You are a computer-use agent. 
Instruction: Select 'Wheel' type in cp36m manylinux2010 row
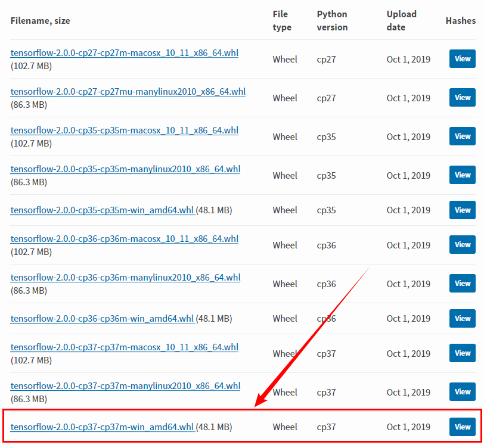[x=285, y=284]
